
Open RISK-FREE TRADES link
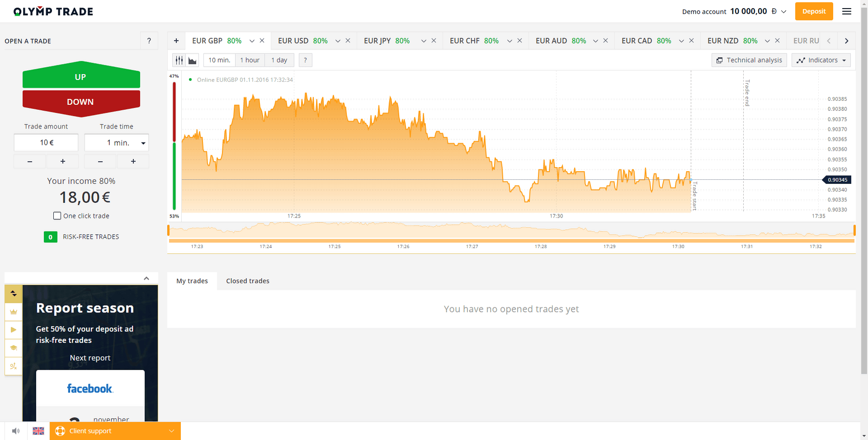click(91, 237)
